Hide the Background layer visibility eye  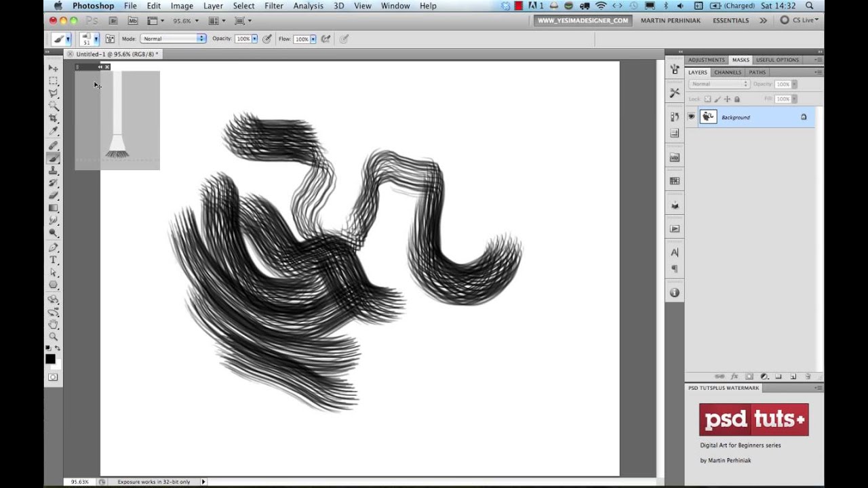click(691, 117)
